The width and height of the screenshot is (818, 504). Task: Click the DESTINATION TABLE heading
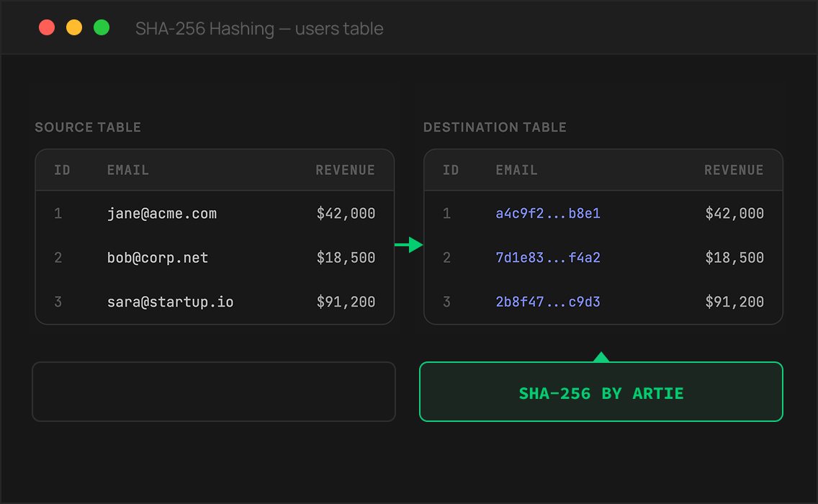click(x=495, y=127)
